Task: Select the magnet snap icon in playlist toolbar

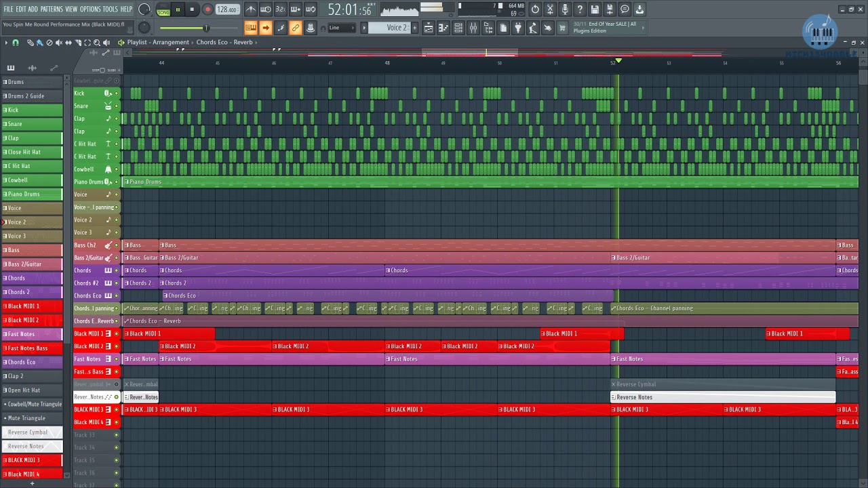Action: 16,43
